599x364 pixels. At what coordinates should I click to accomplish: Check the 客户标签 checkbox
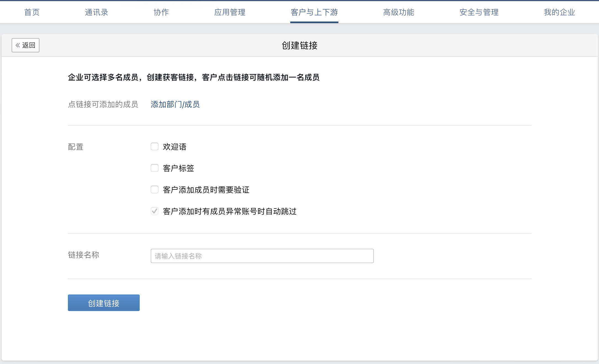coord(155,168)
